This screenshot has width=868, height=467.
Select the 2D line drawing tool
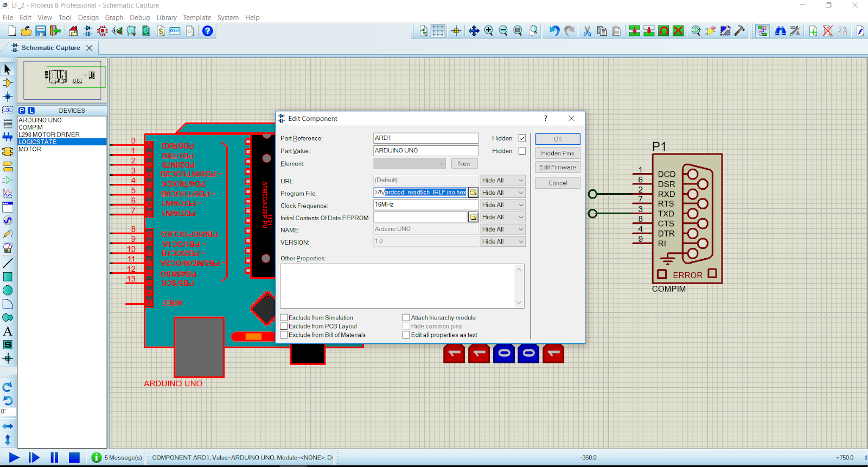pyautogui.click(x=8, y=263)
